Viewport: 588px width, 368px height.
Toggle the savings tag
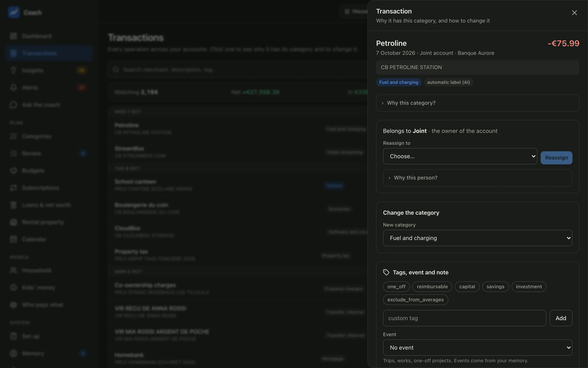[496, 286]
